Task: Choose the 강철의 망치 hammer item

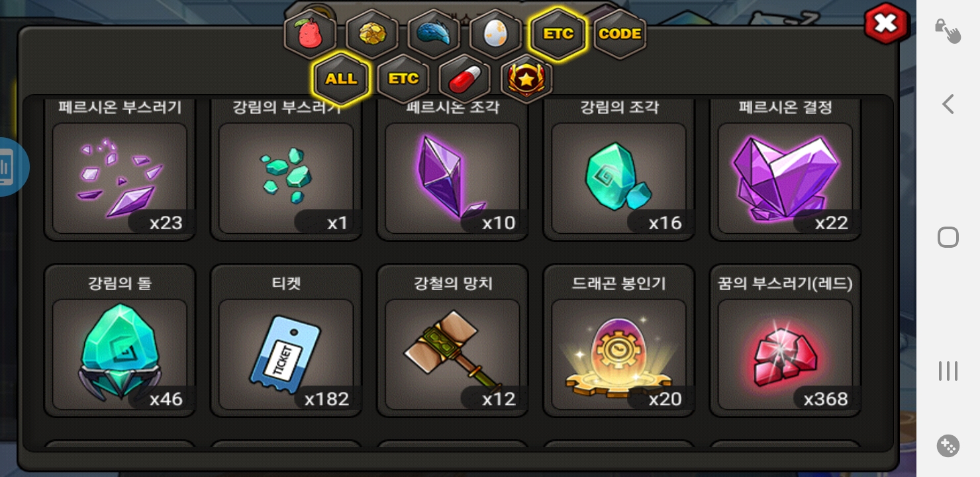Action: click(x=452, y=341)
